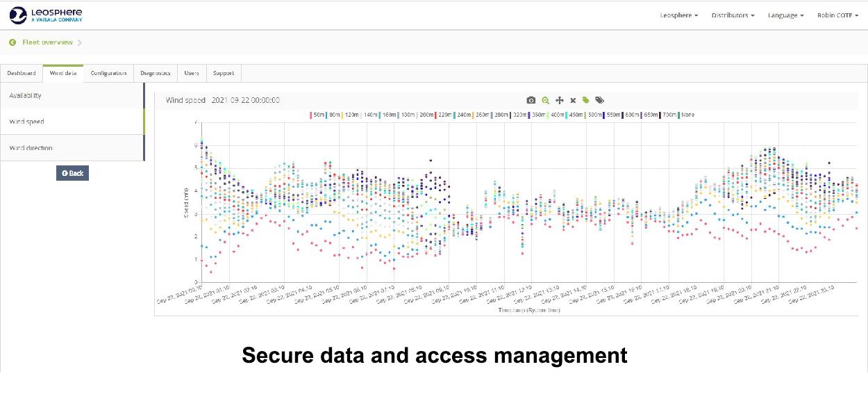Select Wind direction in the side menu
This screenshot has width=868, height=417.
click(x=31, y=148)
